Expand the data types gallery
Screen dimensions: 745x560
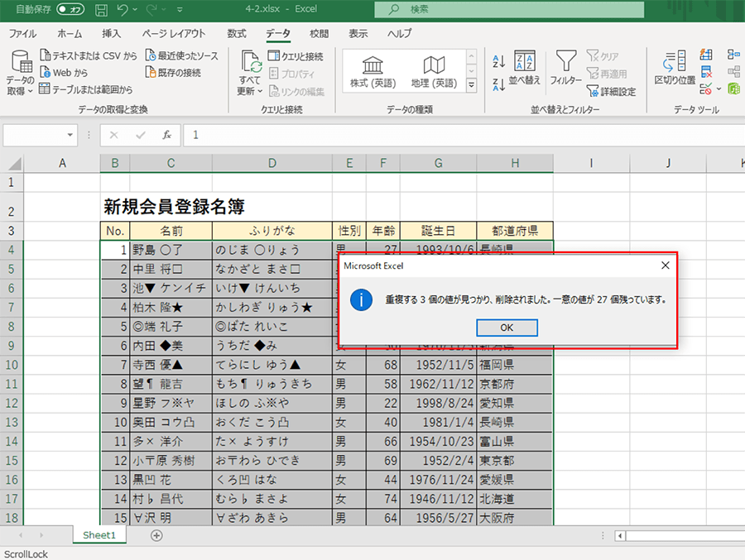(472, 86)
